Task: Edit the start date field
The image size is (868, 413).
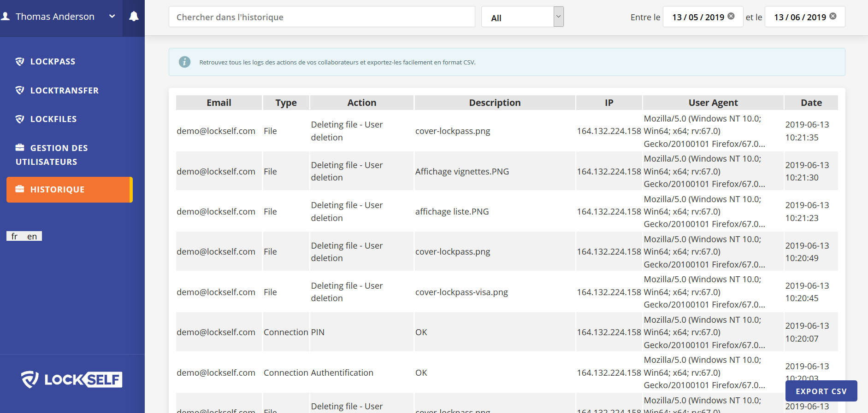Action: [697, 17]
